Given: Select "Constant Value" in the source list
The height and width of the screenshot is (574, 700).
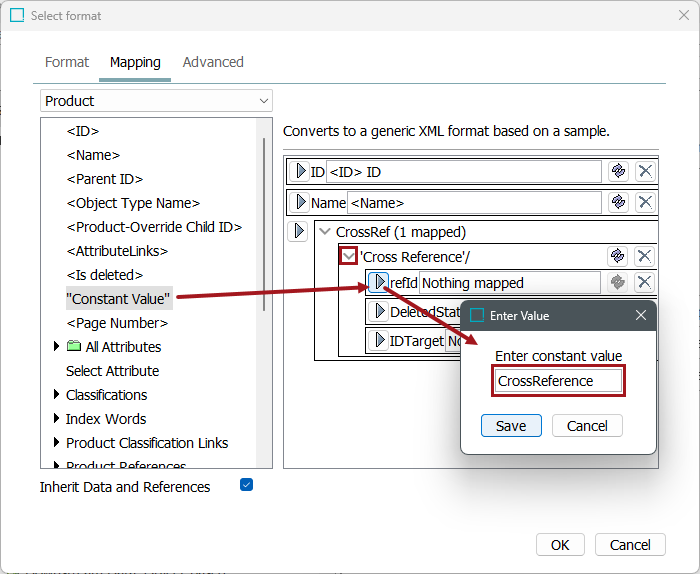Looking at the screenshot, I should coord(119,299).
